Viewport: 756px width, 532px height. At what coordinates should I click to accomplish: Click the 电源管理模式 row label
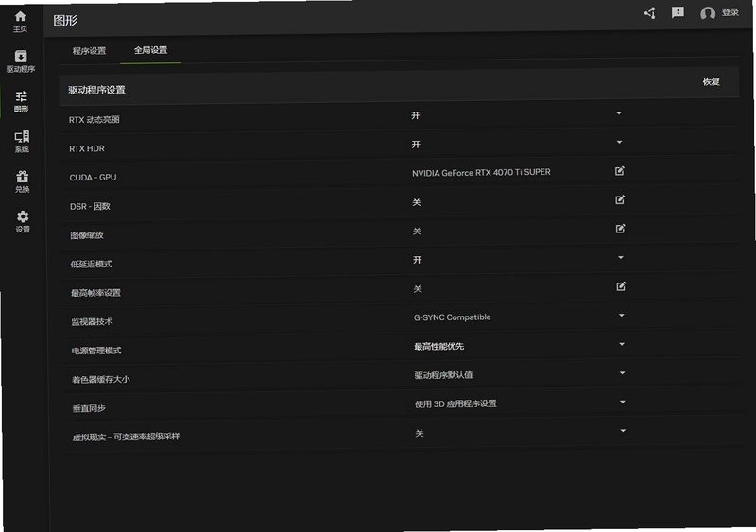(96, 351)
